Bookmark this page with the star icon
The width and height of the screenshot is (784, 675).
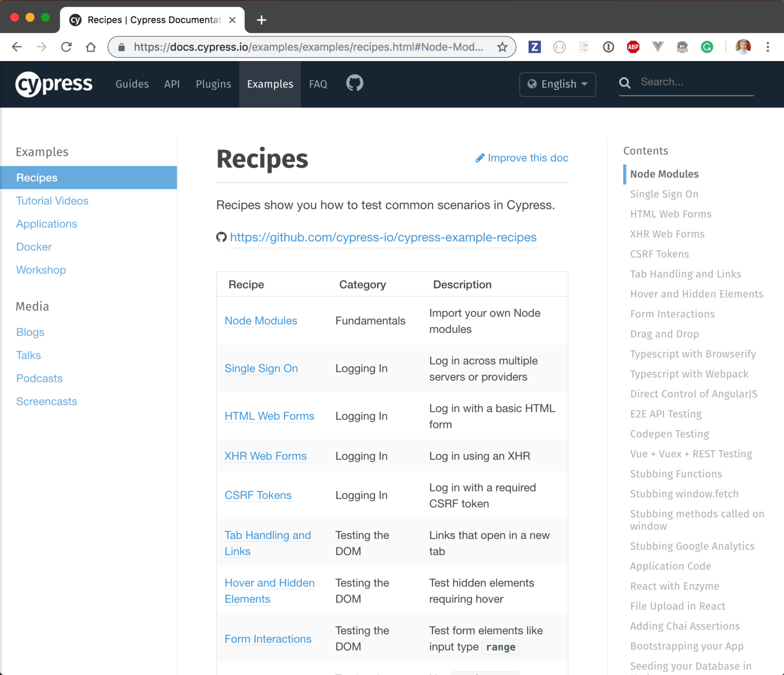point(502,47)
